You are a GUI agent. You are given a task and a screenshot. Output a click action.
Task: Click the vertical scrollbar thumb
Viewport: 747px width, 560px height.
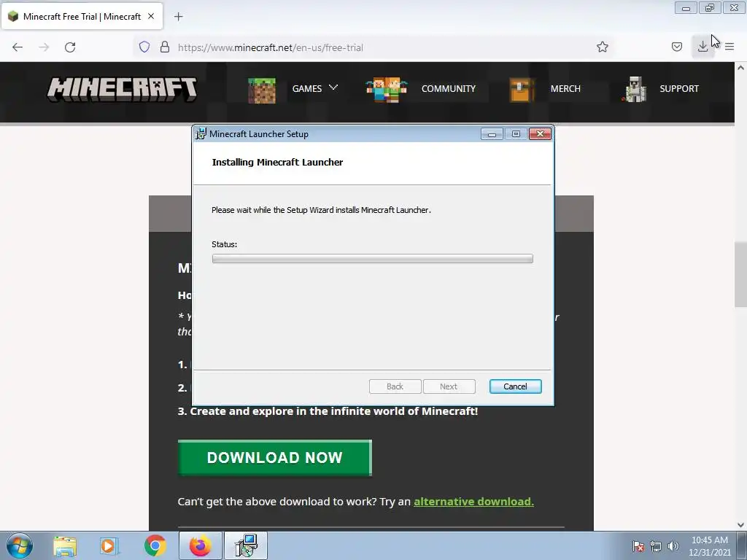740,275
